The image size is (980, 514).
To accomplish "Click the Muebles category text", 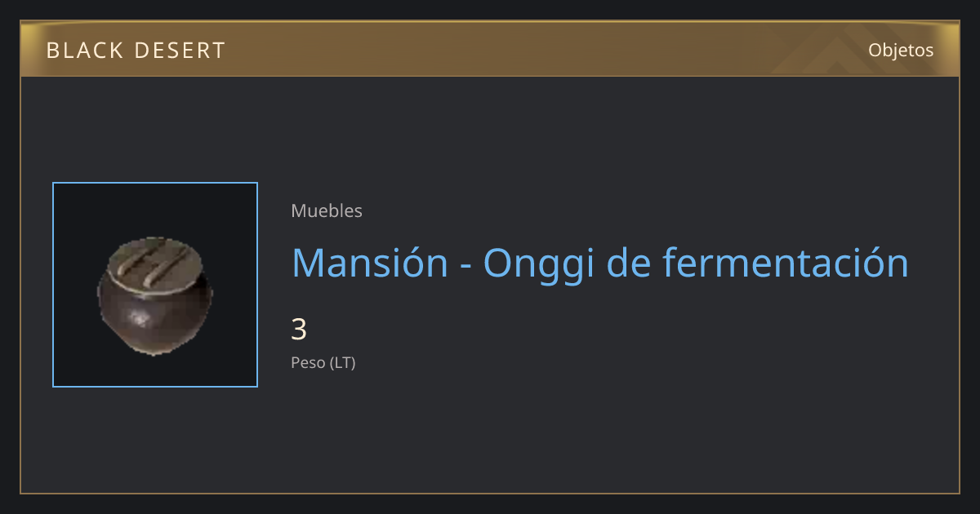I will tap(327, 210).
